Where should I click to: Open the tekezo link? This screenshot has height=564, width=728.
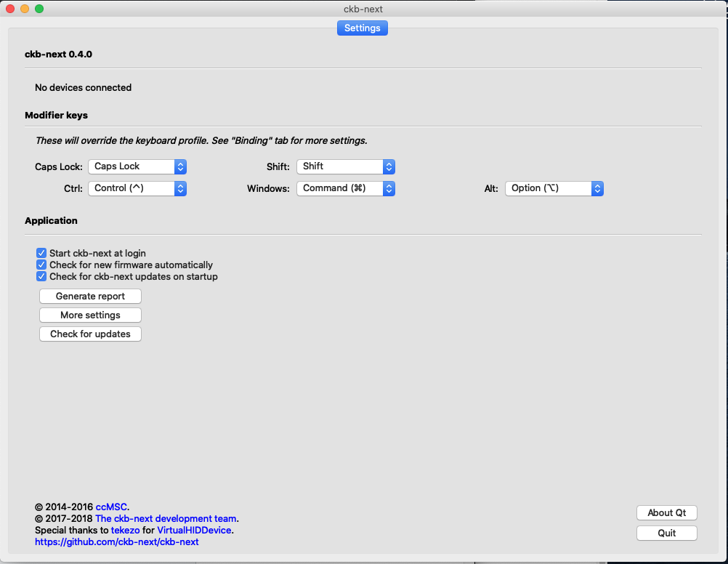tap(126, 530)
